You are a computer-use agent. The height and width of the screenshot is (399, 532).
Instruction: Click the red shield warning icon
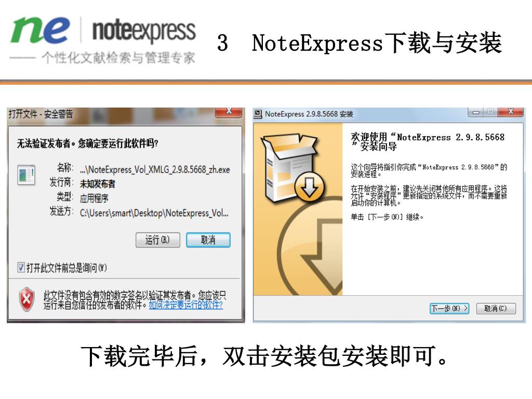point(26,300)
